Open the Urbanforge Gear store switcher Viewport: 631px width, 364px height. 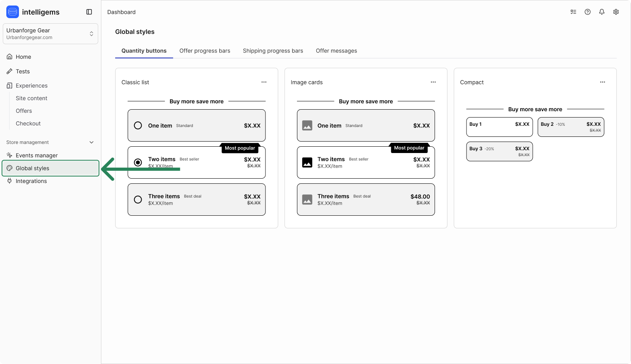click(50, 34)
